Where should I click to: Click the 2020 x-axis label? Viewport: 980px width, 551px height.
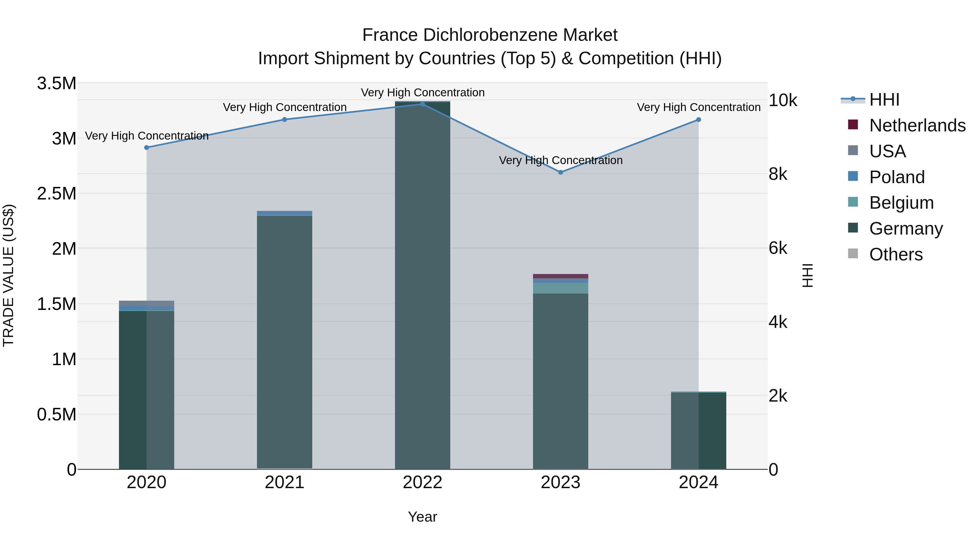click(x=146, y=482)
